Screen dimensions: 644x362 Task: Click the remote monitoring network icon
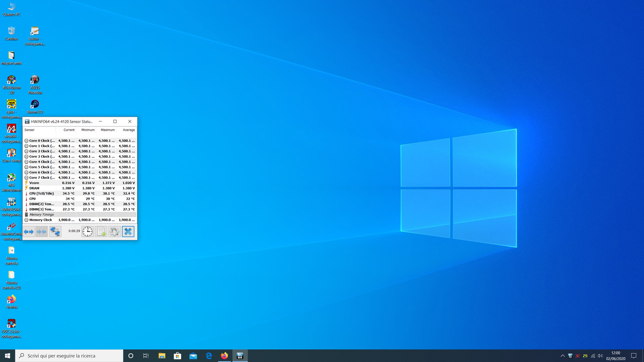pos(55,231)
